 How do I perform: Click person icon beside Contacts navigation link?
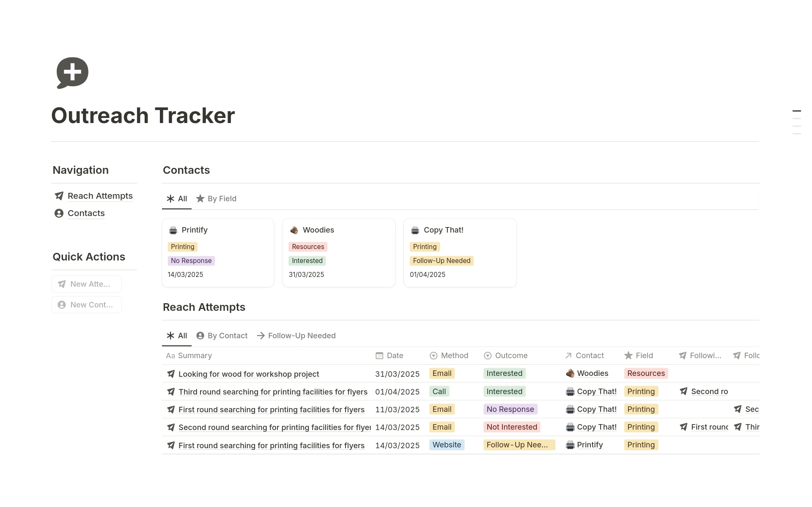coord(59,213)
